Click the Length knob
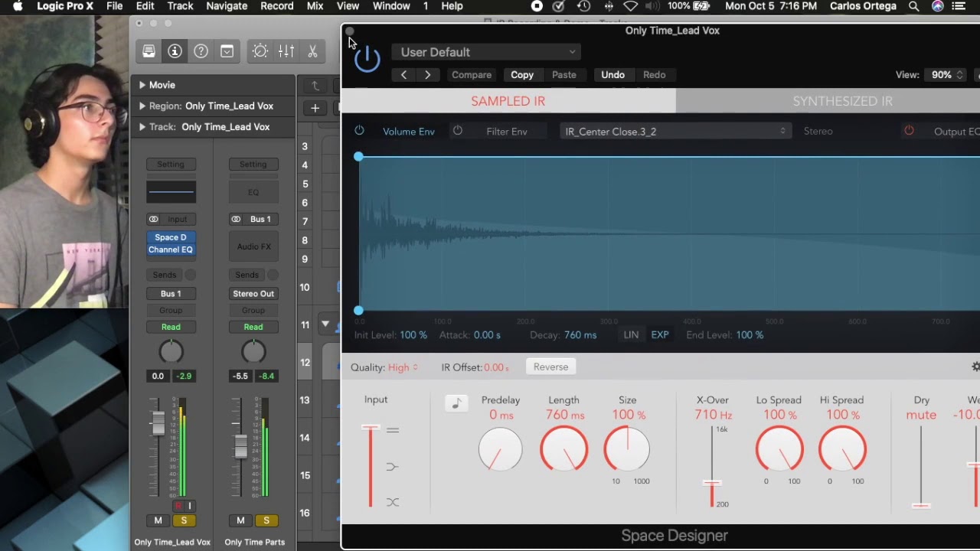Viewport: 980px width, 551px height. (x=564, y=449)
